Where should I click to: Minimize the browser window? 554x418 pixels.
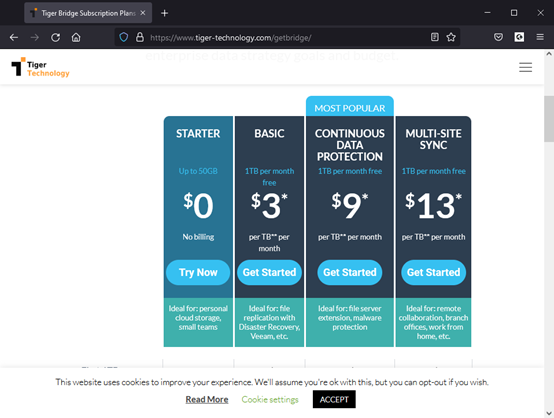click(x=488, y=13)
